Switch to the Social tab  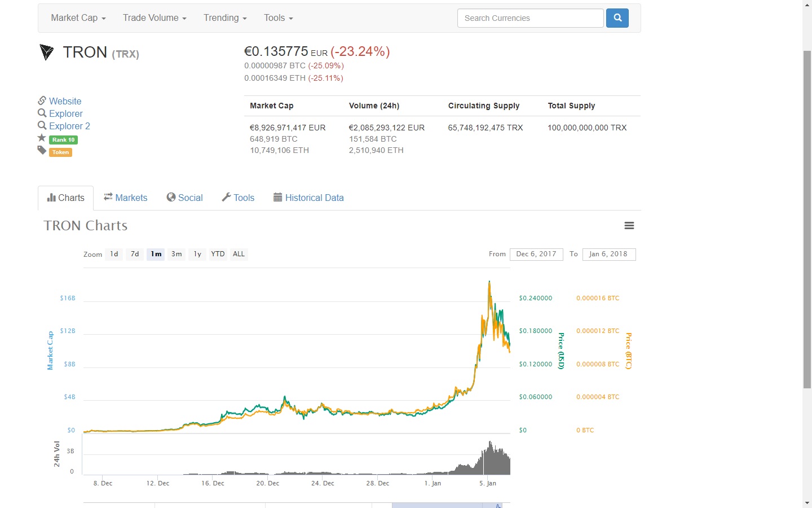[184, 198]
